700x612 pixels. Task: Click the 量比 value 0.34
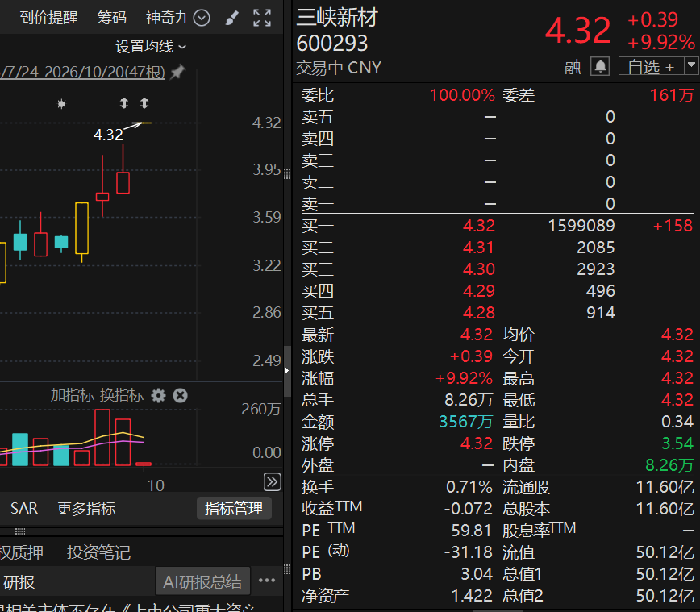tap(677, 422)
